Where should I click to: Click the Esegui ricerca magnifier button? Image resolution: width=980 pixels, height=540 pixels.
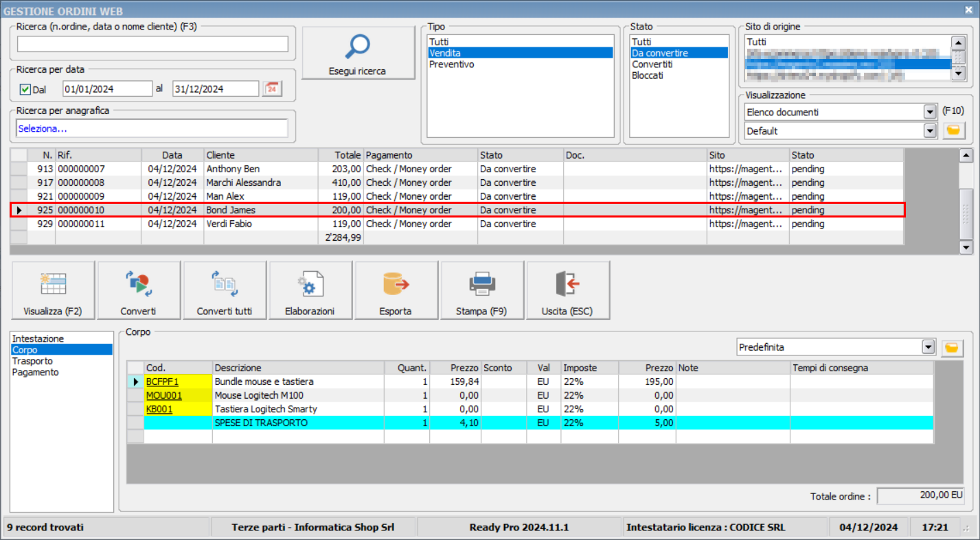[358, 54]
